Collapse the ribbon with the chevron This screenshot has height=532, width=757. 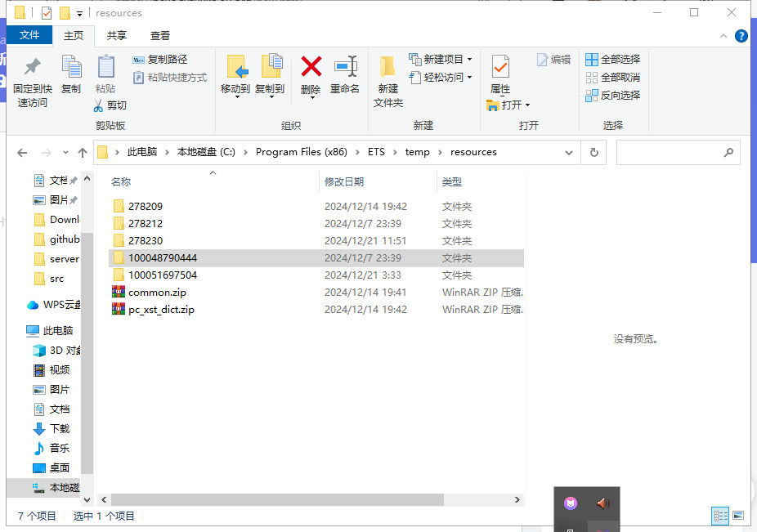[x=723, y=36]
